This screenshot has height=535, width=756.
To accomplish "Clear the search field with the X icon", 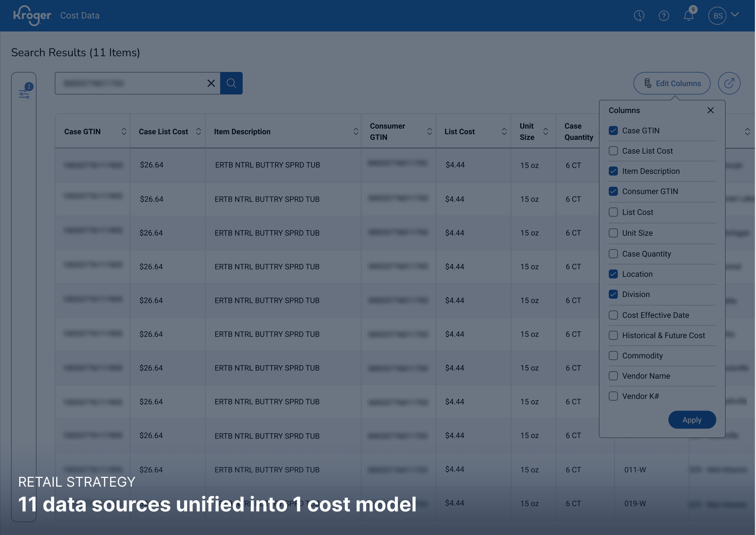I will coord(211,83).
